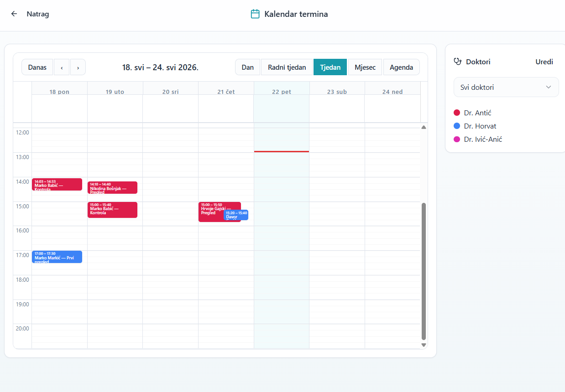
Task: Click the scrollbar up arrow in calendar
Action: tap(424, 127)
